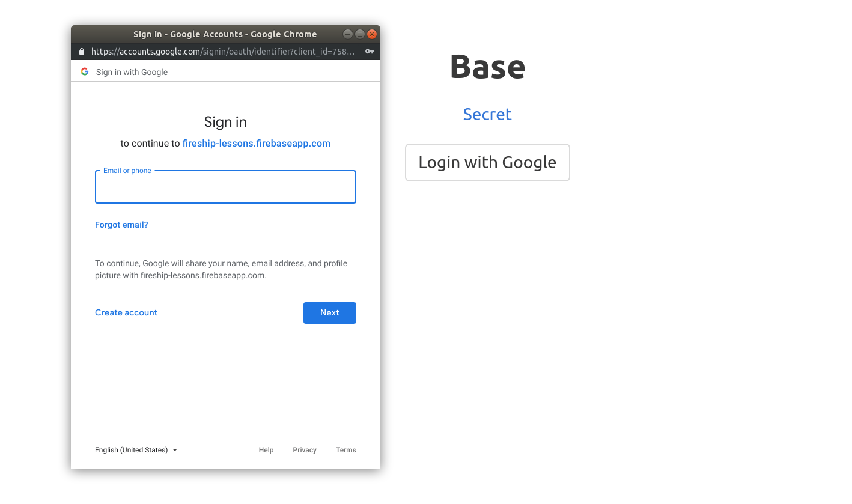Click the key icon in the address bar
852x504 pixels.
(369, 52)
